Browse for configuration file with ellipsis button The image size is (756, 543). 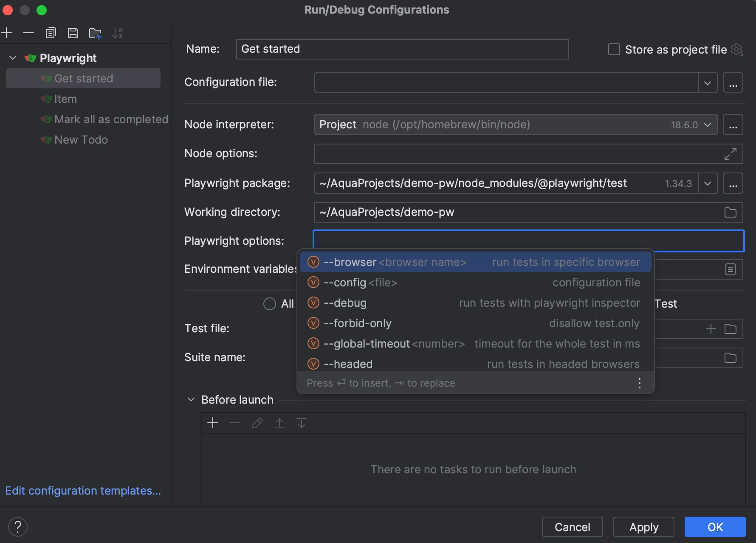tap(733, 82)
